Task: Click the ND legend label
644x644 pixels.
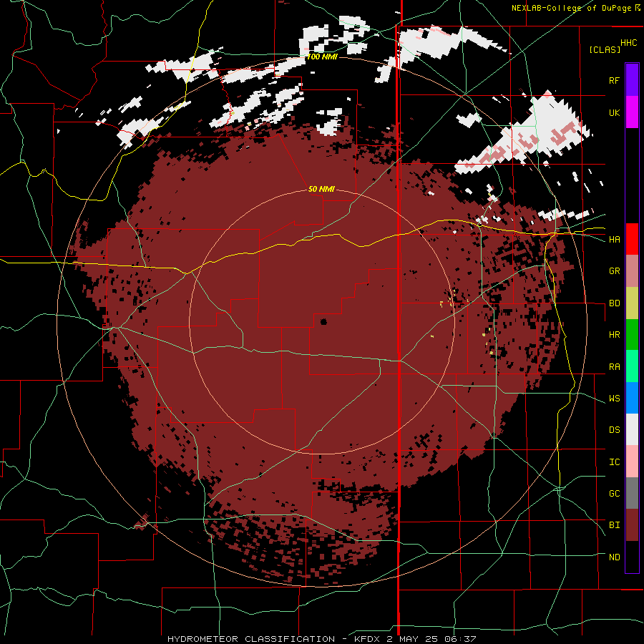Action: pos(614,557)
